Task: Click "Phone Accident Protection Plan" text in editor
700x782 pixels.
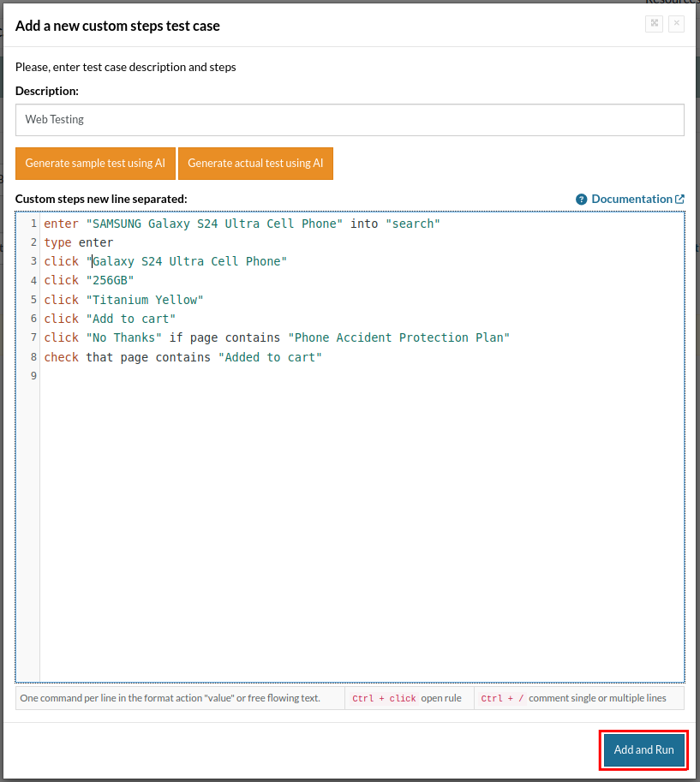Action: point(398,337)
